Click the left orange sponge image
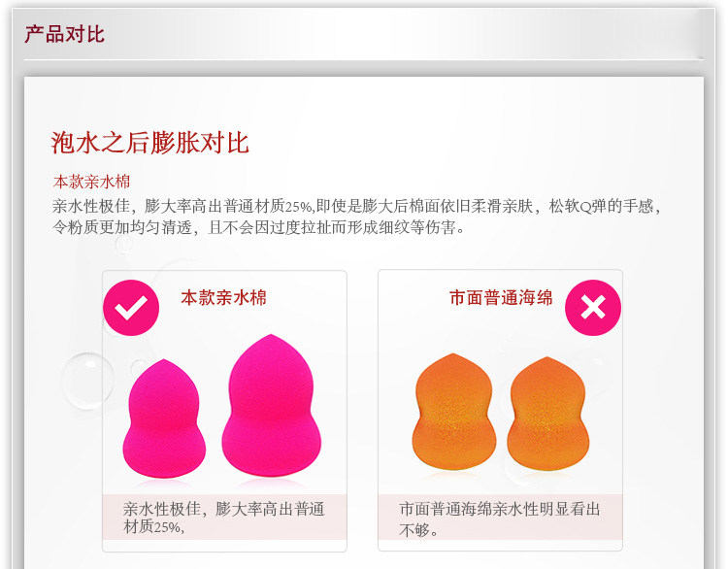 [453, 411]
